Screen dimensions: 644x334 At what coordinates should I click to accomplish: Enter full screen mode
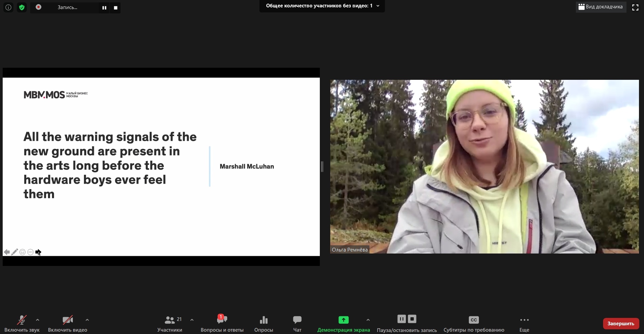point(635,7)
